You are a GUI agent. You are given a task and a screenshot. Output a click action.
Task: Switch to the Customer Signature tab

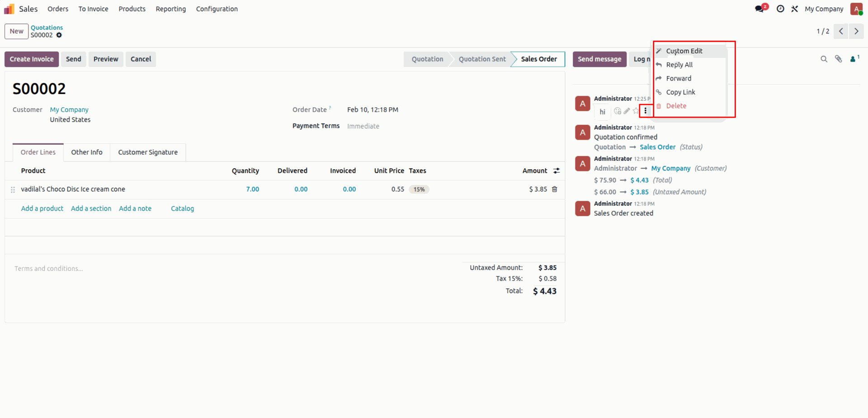pos(148,152)
